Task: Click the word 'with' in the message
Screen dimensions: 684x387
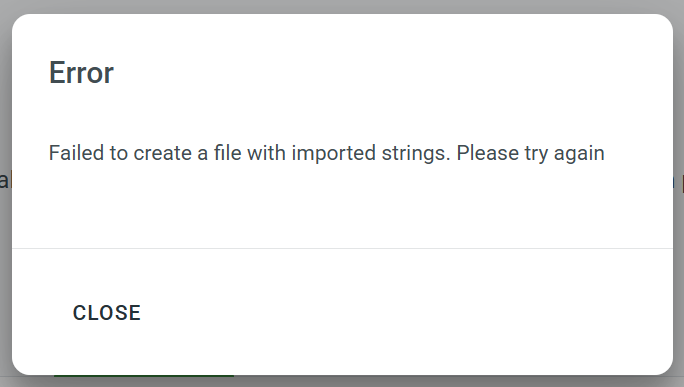Action: [266, 153]
